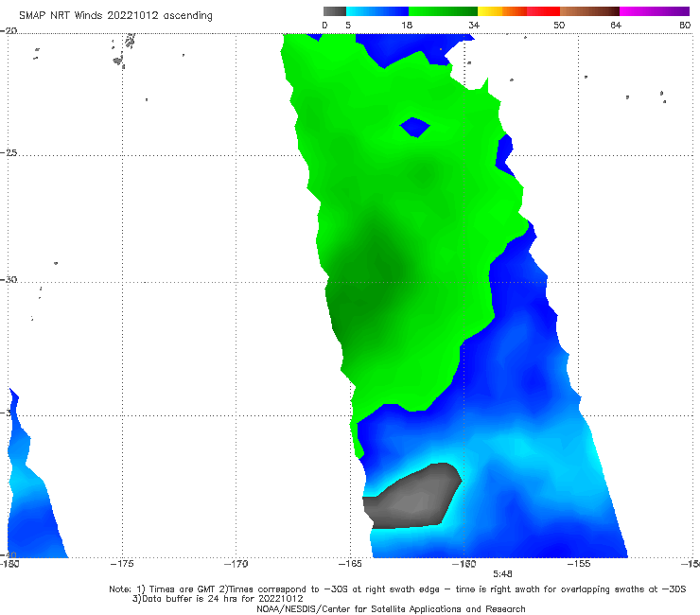
Task: Click the color bar label "50"
Action: click(559, 25)
